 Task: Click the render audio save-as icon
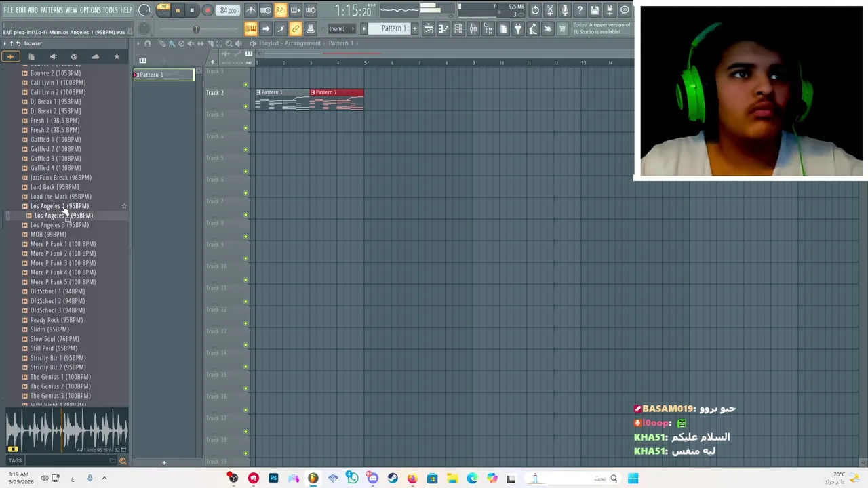coord(610,10)
